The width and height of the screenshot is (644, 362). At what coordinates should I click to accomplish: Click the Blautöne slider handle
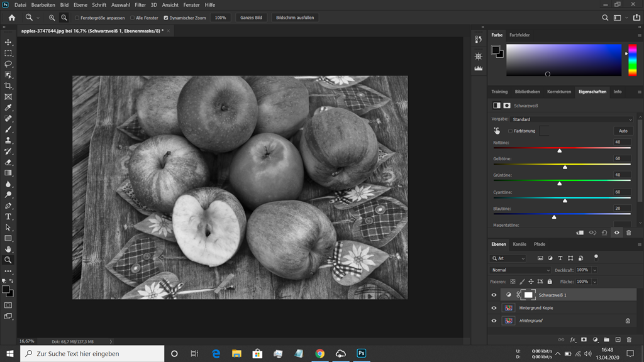click(554, 217)
